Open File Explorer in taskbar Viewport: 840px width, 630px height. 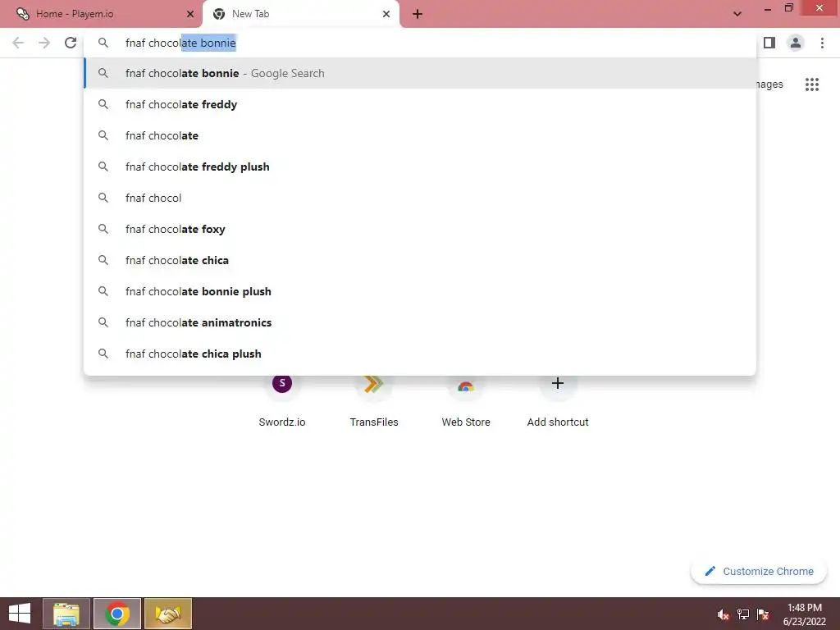(66, 614)
